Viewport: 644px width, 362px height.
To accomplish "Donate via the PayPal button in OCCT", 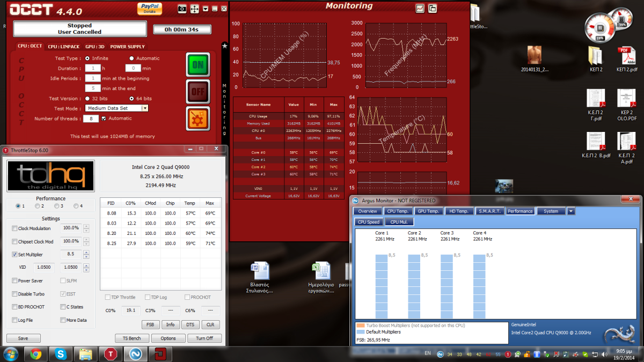I will tap(150, 8).
